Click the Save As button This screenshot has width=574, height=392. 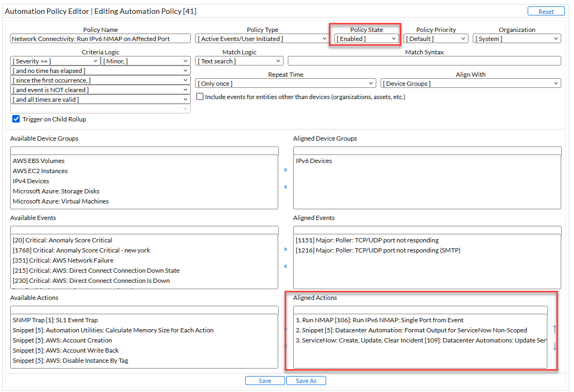305,381
